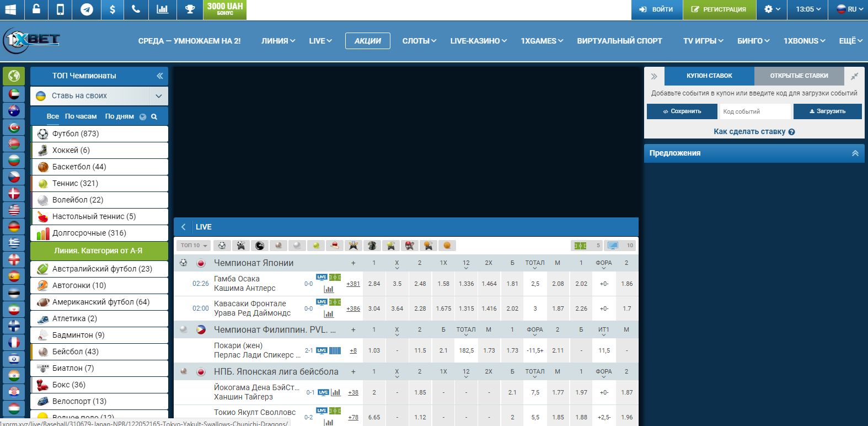Open +381 markets for Гамба Осака match
Viewport: 868px width, 426px height.
(353, 284)
